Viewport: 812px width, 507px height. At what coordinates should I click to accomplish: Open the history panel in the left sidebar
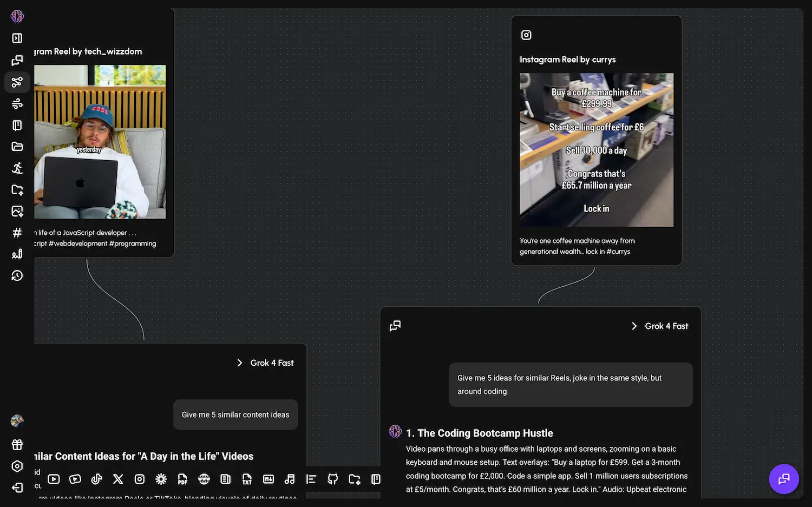[17, 275]
